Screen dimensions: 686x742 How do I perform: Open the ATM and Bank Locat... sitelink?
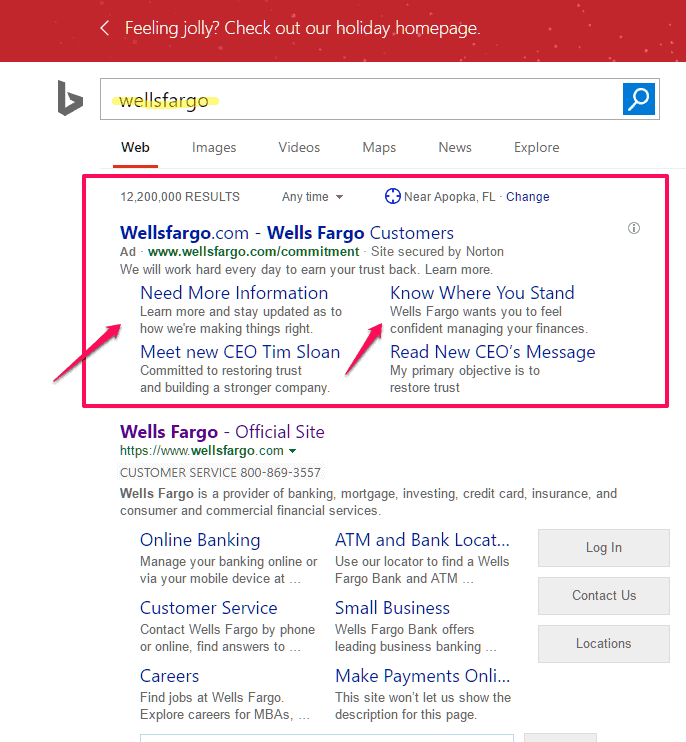(x=422, y=540)
